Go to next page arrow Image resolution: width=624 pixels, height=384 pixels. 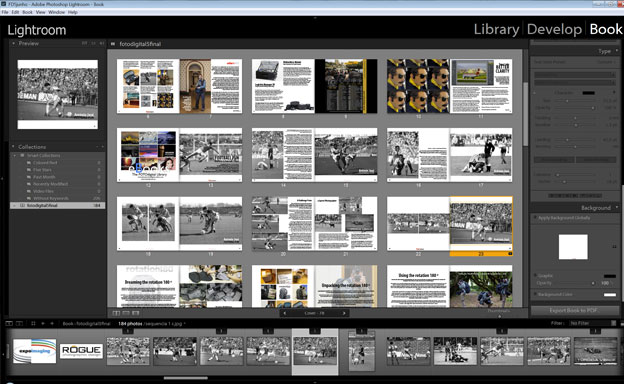pyautogui.click(x=344, y=314)
